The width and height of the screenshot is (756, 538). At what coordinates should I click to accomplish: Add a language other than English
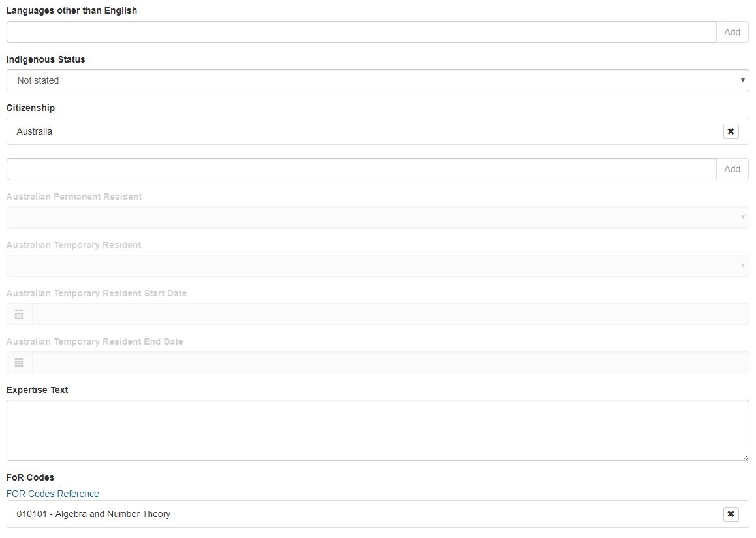pyautogui.click(x=732, y=32)
